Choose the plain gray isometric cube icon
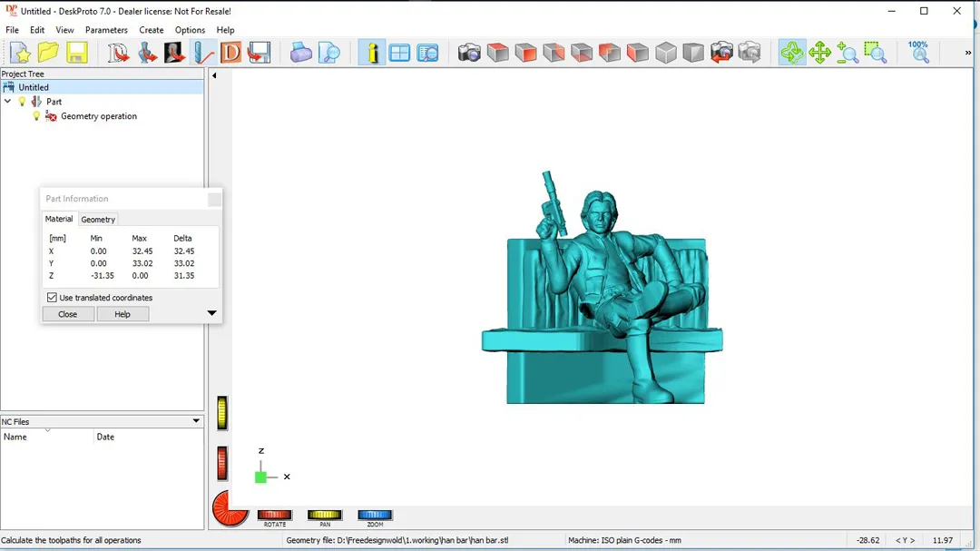This screenshot has height=551, width=980. pos(666,53)
